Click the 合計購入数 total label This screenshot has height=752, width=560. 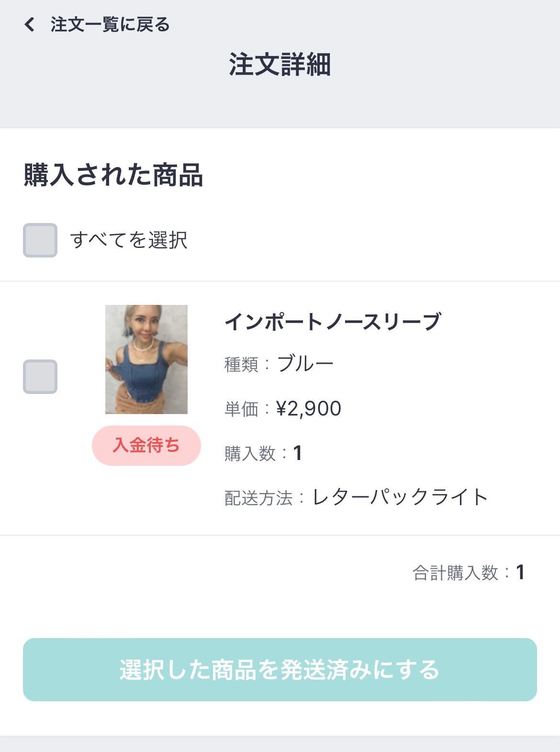click(x=456, y=573)
